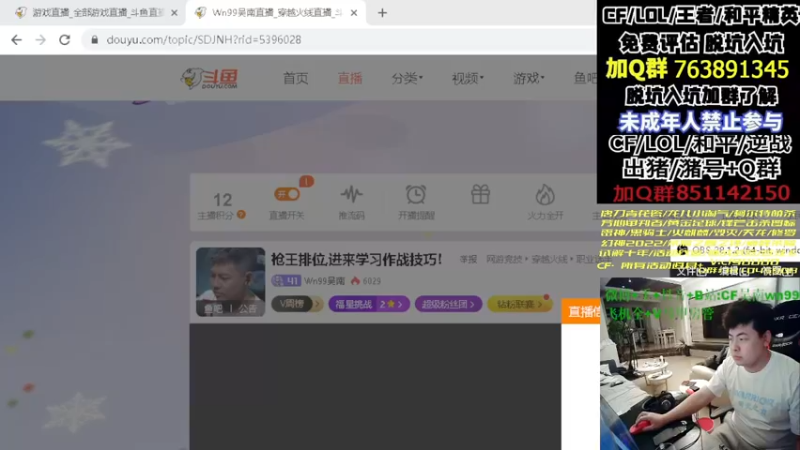Expand the 游戏 dropdown menu
This screenshot has height=450, width=800.
click(529, 79)
